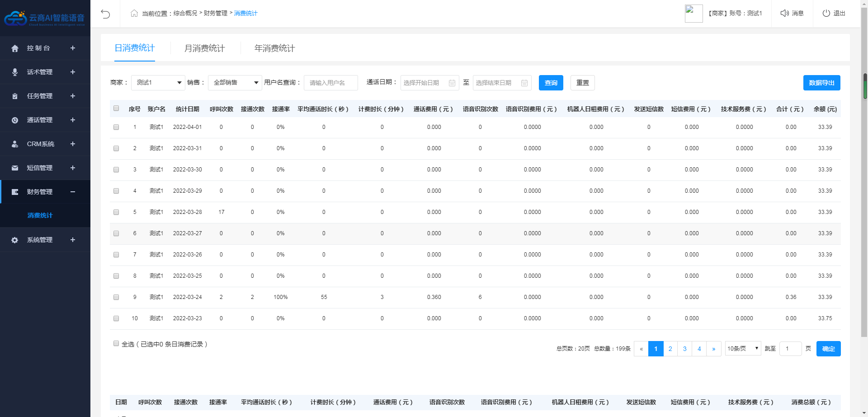Click the microphone icon for 话术管理
Viewport: 868px width, 417px height.
point(15,72)
